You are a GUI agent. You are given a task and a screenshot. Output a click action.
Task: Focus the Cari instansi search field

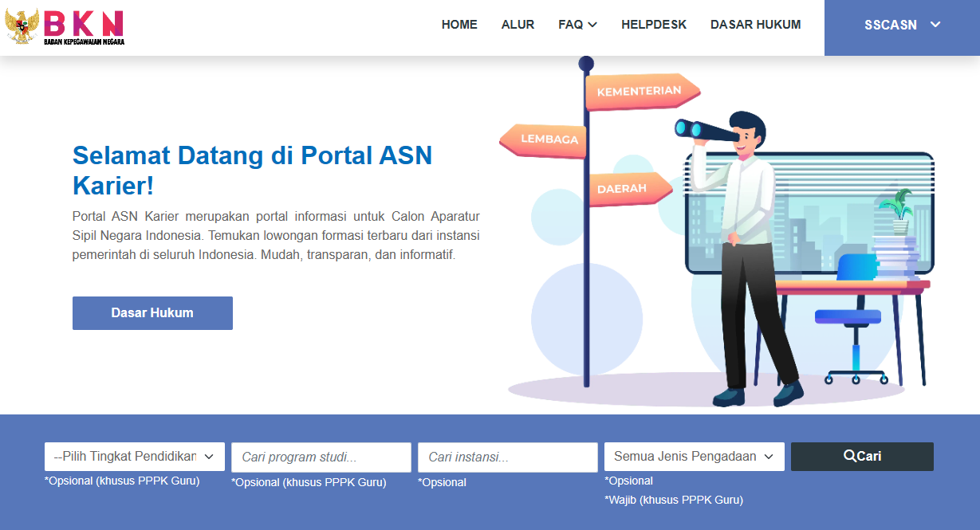coord(508,457)
